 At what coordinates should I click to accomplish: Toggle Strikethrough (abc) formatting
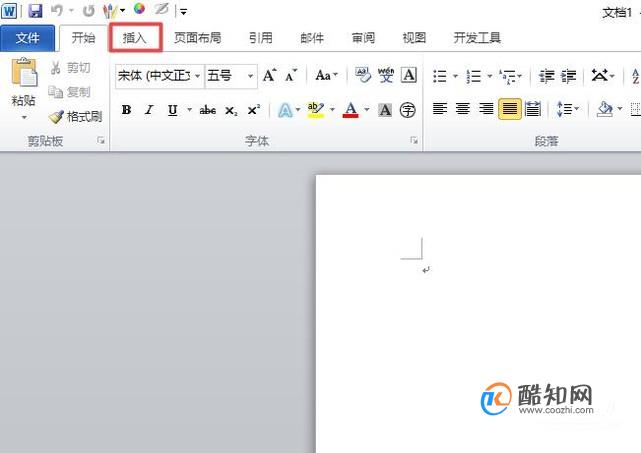(x=208, y=110)
